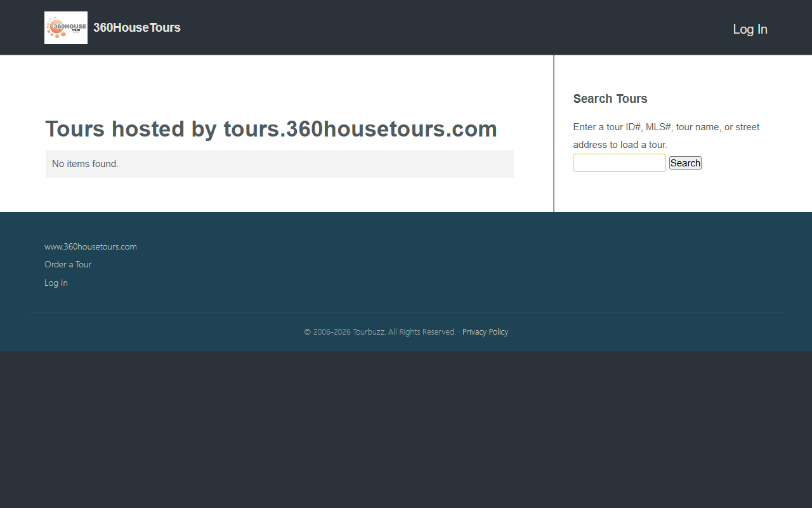The height and width of the screenshot is (508, 812).
Task: Open the 360HouseTours site title link
Action: [137, 27]
